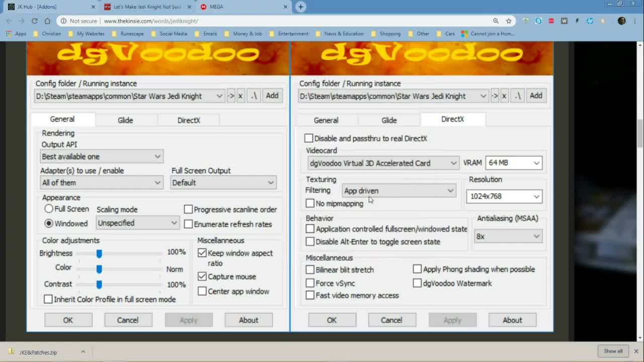Tick Disable and passthru to real DirectX
Viewport: 644px width, 362px height.
[x=308, y=138]
